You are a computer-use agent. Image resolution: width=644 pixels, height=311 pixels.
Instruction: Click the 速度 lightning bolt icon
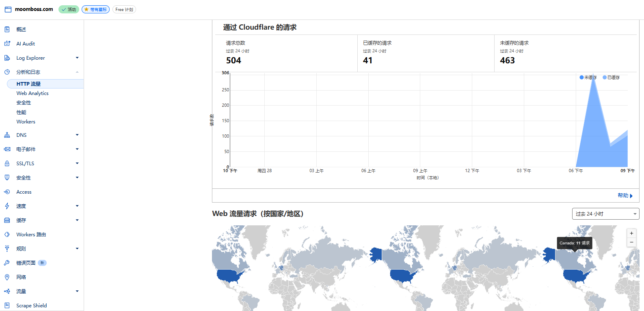pos(7,206)
